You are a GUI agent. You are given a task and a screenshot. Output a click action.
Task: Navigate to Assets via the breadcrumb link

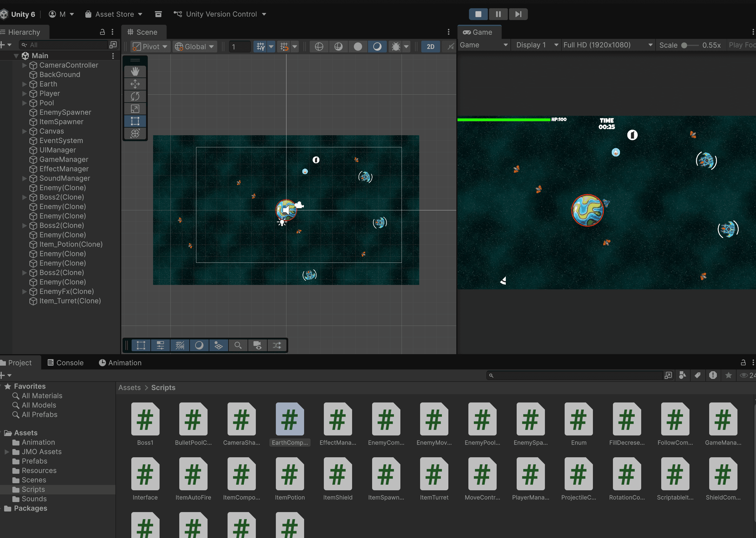coord(130,387)
